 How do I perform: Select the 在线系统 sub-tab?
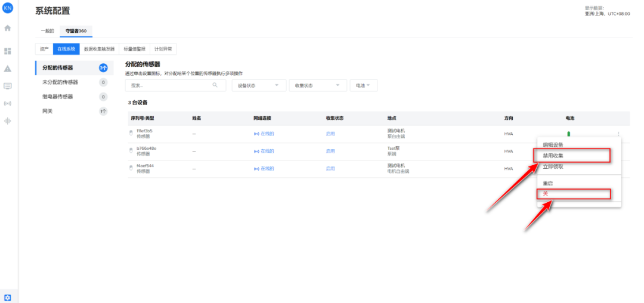(x=66, y=49)
